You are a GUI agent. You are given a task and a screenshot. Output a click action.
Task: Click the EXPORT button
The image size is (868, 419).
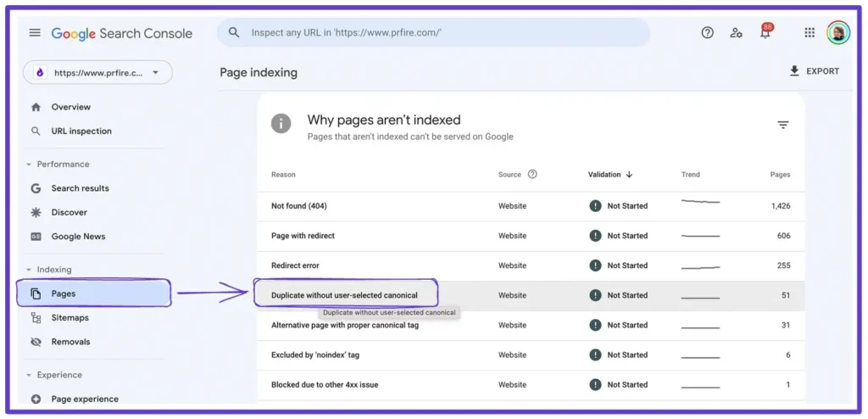coord(815,71)
